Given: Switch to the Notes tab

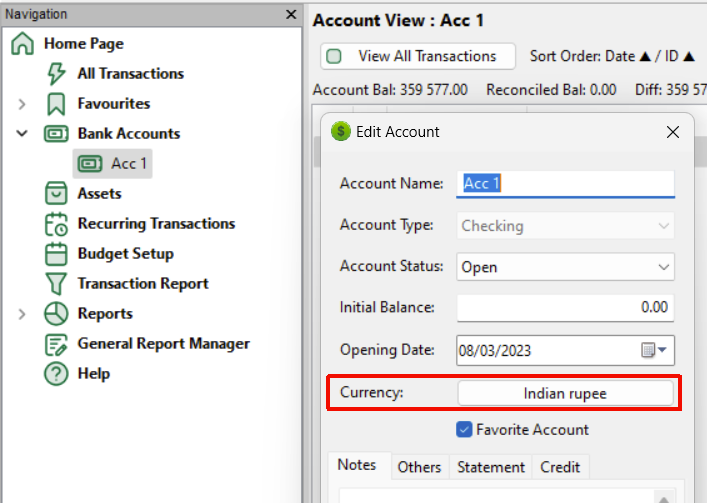Looking at the screenshot, I should [357, 465].
